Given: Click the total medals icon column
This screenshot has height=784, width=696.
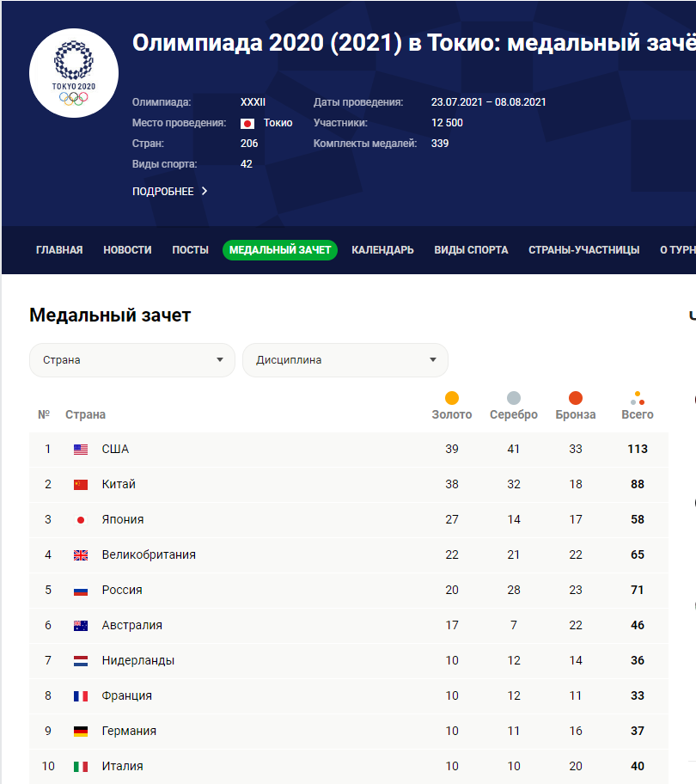Looking at the screenshot, I should tap(638, 399).
